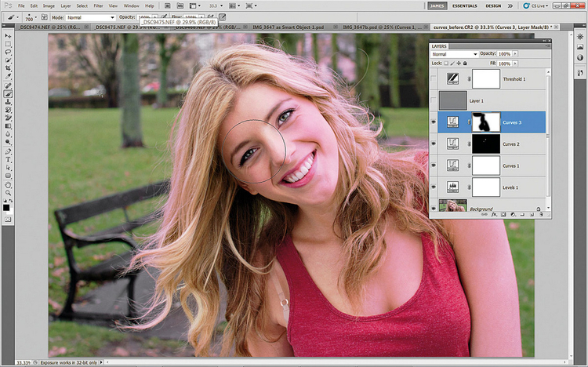The image size is (588, 367).
Task: Select the Brush tool in the toolbox
Action: [x=8, y=94]
